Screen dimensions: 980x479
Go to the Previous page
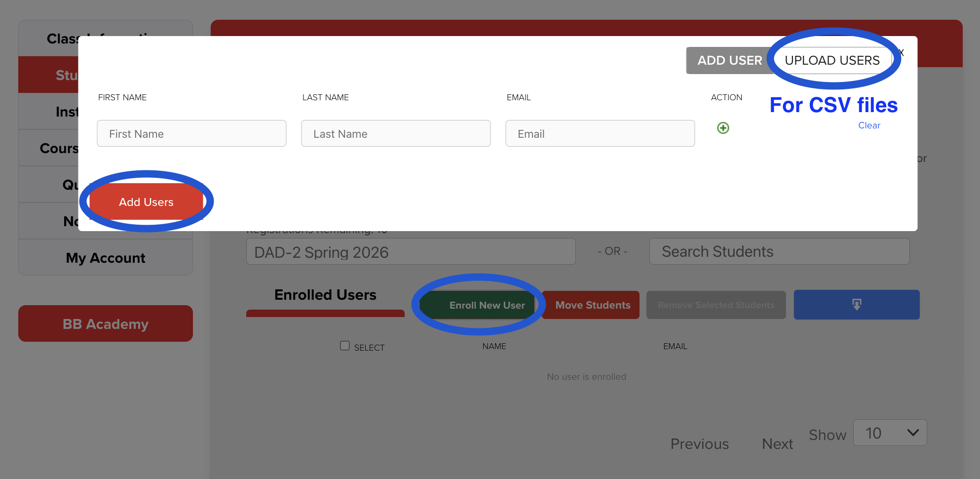699,444
